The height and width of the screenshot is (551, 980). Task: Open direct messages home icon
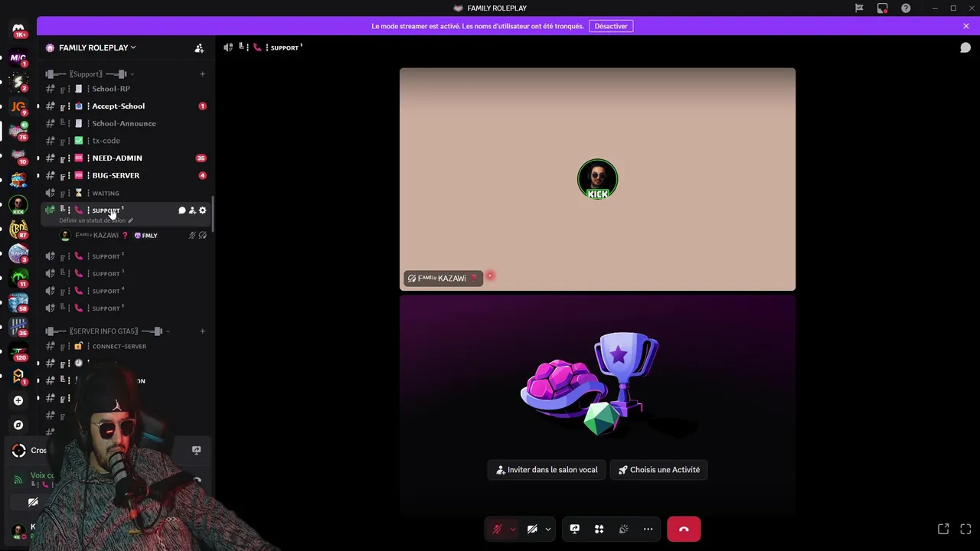[x=18, y=29]
